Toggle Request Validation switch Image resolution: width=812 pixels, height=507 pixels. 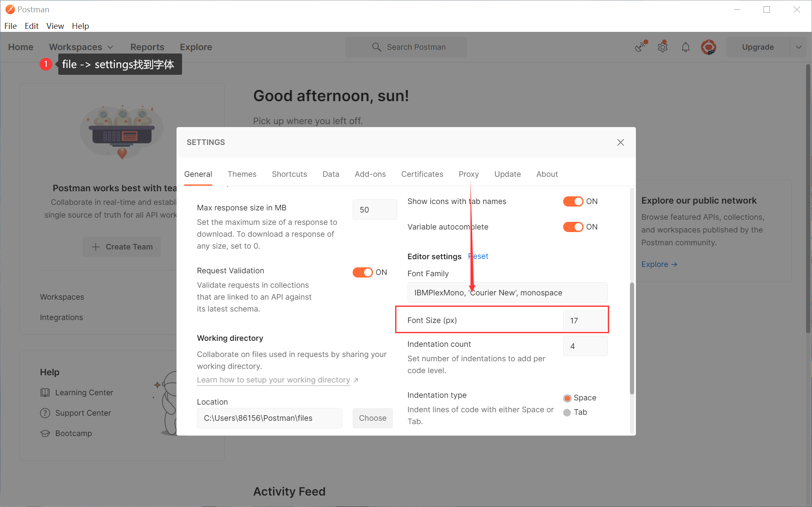point(362,272)
